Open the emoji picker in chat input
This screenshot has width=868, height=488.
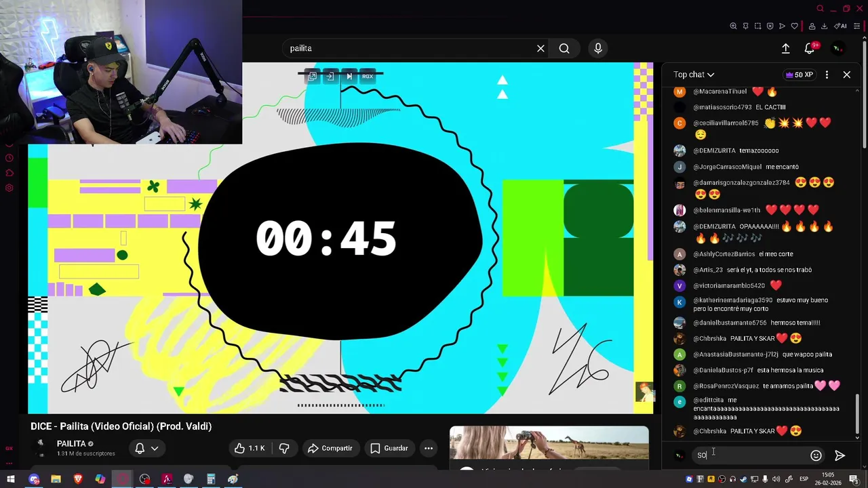(x=816, y=455)
